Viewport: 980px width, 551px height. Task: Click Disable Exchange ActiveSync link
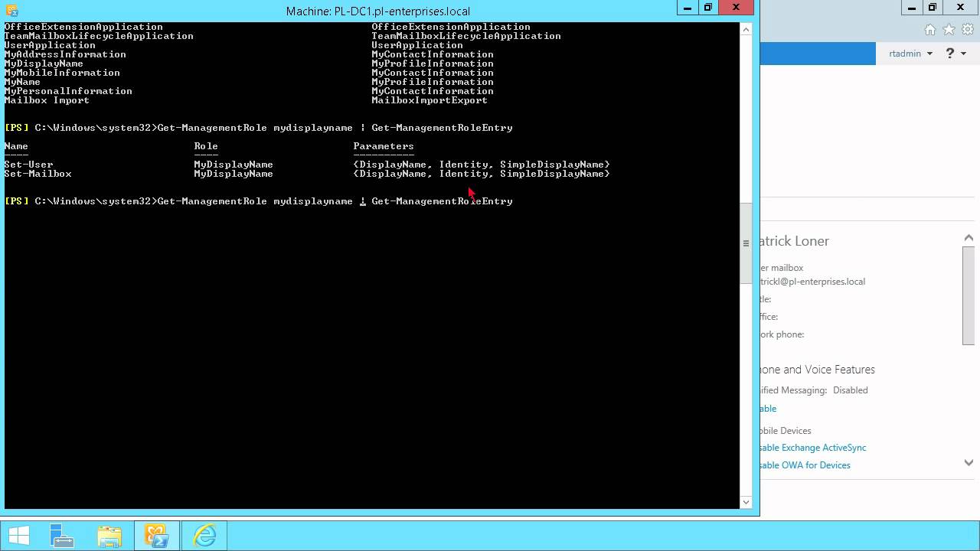813,448
